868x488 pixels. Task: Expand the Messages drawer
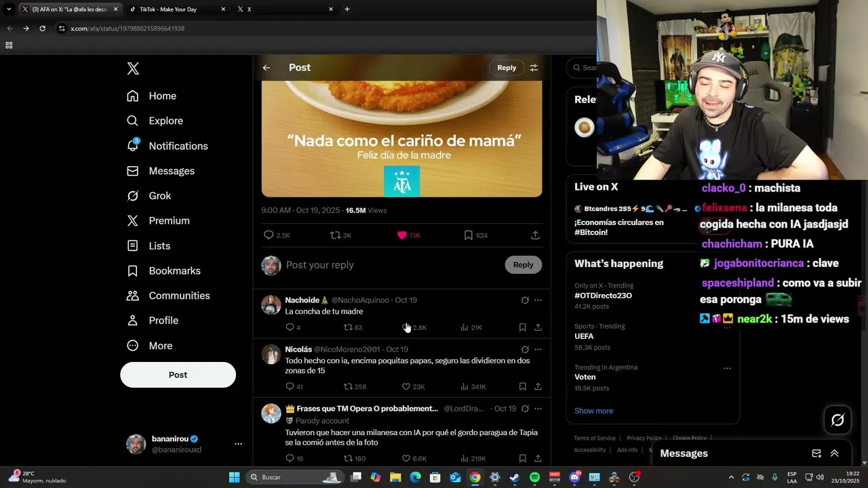pos(834,453)
